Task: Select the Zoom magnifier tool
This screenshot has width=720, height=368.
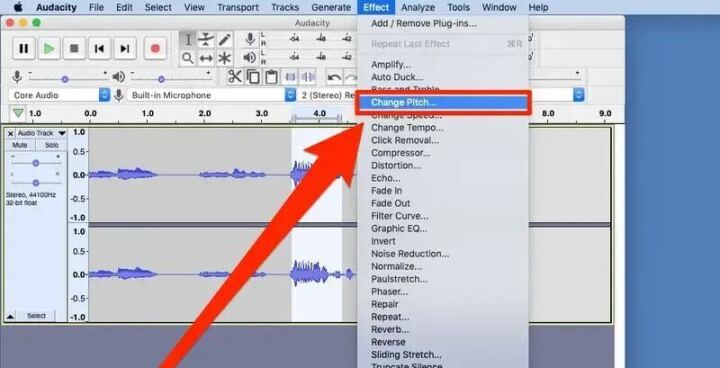Action: click(188, 58)
